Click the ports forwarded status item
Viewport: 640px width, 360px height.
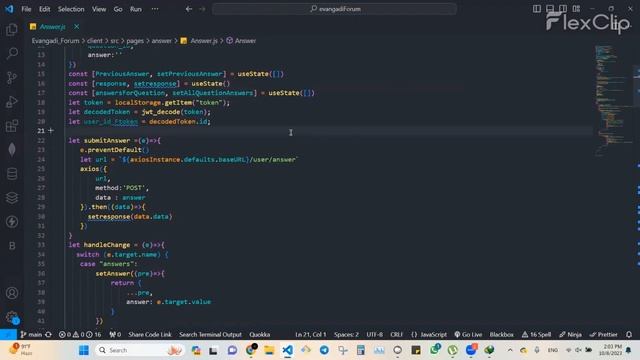tap(115, 334)
